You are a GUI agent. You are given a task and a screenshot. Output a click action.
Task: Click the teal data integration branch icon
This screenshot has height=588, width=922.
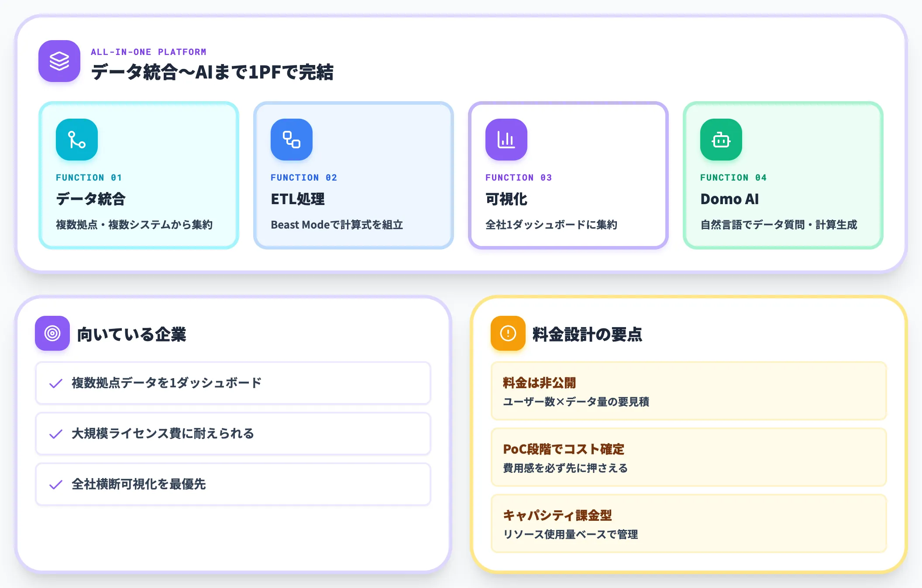77,140
